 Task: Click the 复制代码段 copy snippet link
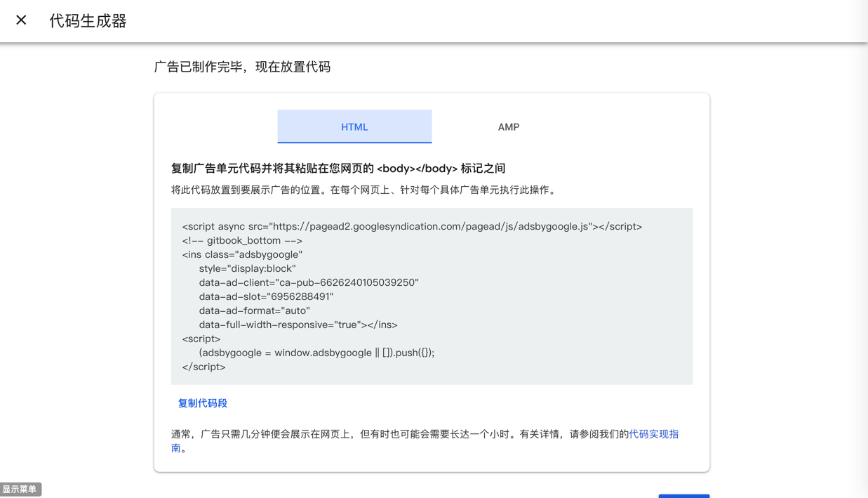click(203, 403)
